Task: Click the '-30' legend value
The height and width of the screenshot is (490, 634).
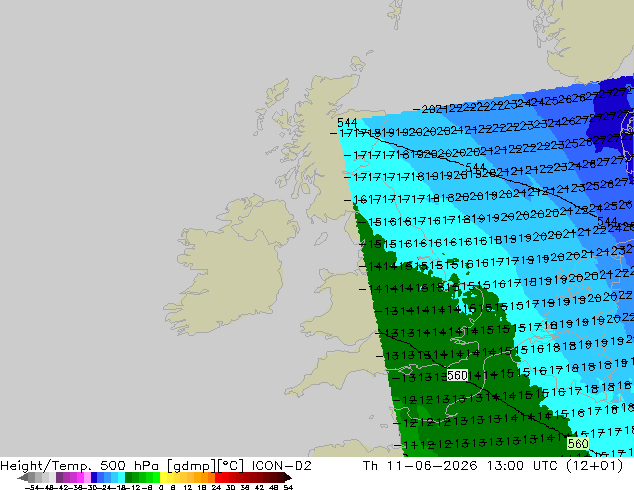Action: point(90,487)
